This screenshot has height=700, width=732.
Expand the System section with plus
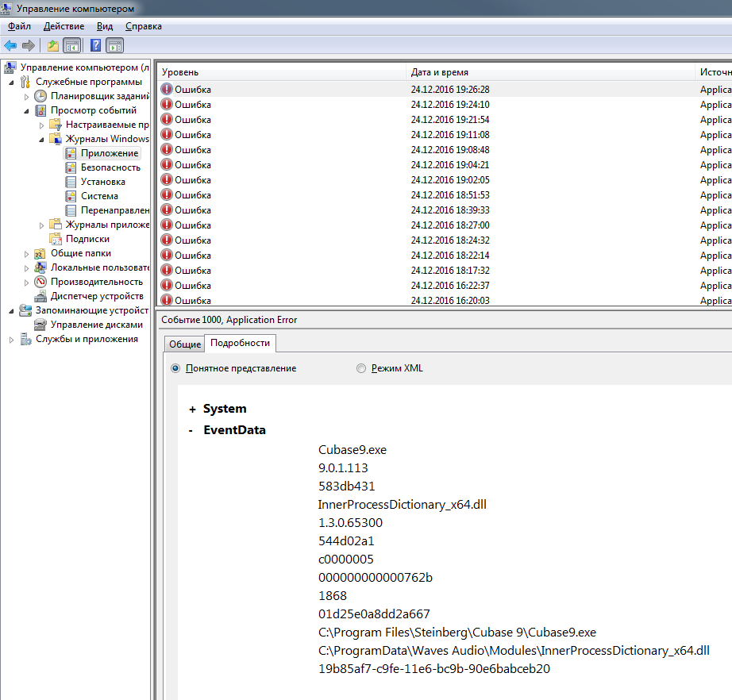tap(192, 410)
